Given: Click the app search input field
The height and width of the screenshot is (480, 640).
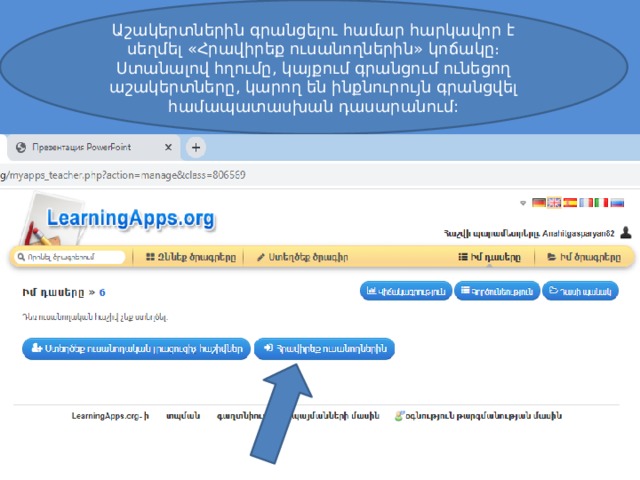Looking at the screenshot, I should point(69,257).
